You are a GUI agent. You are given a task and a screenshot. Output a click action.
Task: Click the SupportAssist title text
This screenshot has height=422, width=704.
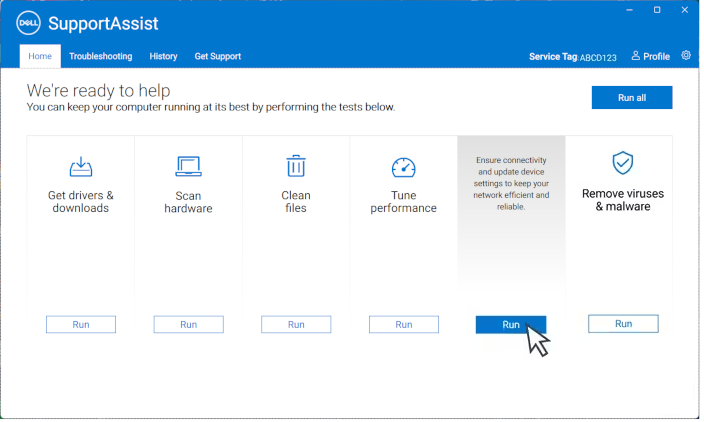(103, 23)
